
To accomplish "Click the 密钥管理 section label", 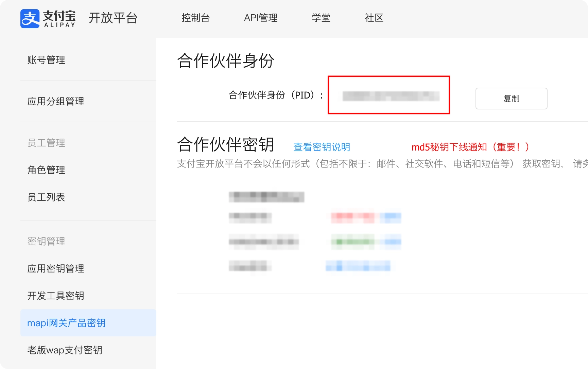I will coord(46,241).
